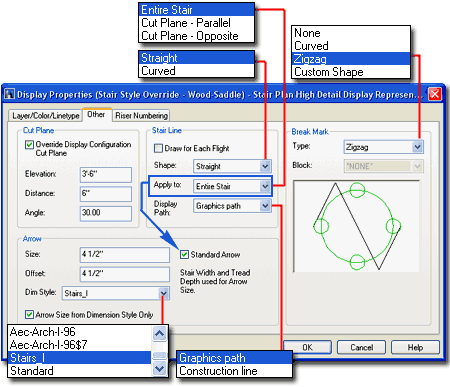Toggle the Standard Arrow checkbox
Screen dimensions: 450x387
point(184,255)
